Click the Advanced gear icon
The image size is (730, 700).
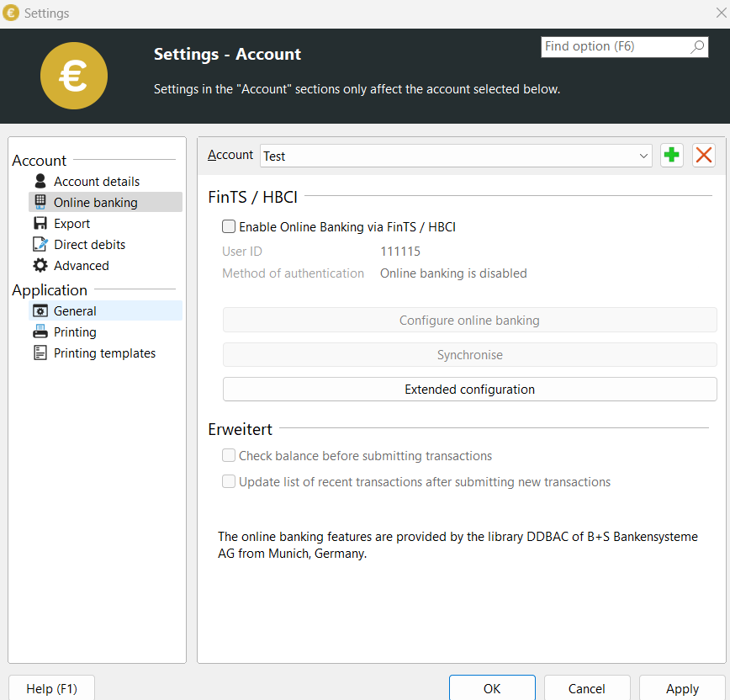[40, 265]
